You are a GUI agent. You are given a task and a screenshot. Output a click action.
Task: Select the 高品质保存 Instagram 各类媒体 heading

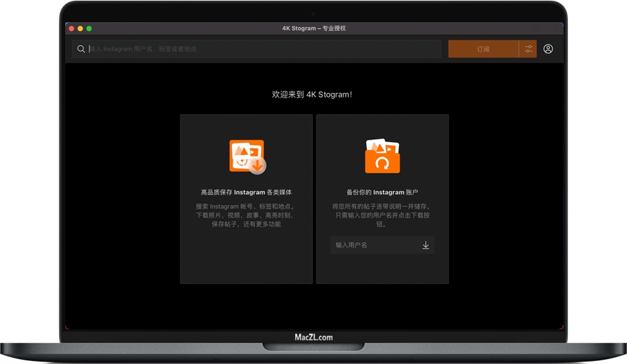246,193
